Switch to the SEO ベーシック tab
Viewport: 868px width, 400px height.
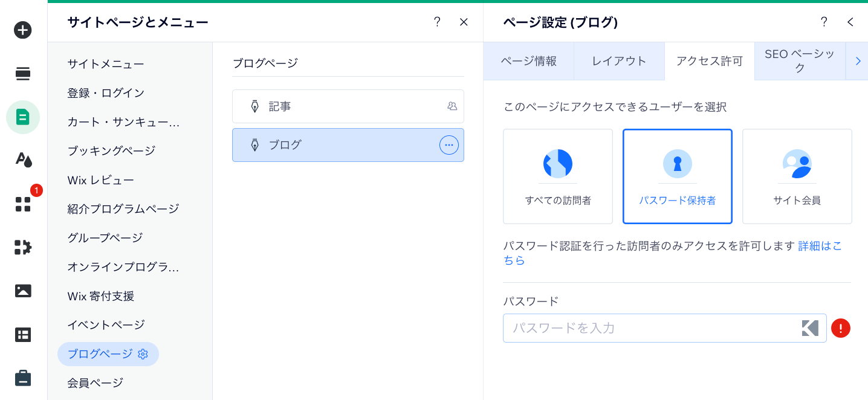(799, 61)
